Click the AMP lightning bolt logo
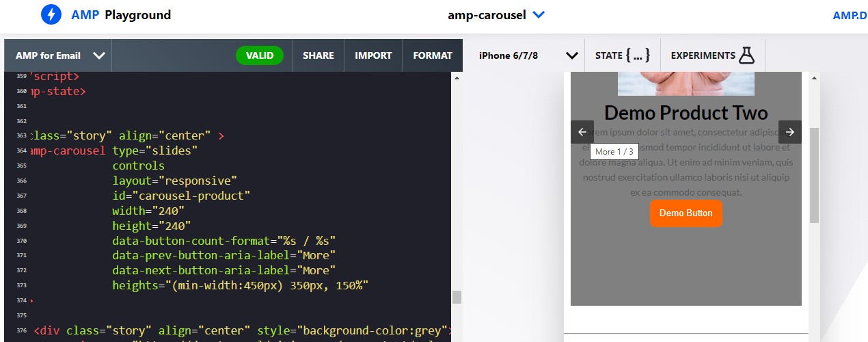Screen dimensions: 868x342 51,14
